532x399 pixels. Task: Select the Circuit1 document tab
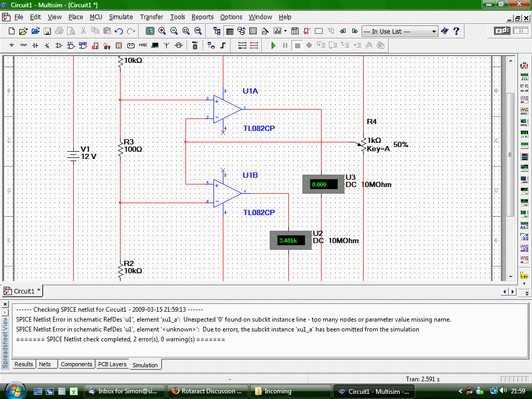tap(22, 291)
